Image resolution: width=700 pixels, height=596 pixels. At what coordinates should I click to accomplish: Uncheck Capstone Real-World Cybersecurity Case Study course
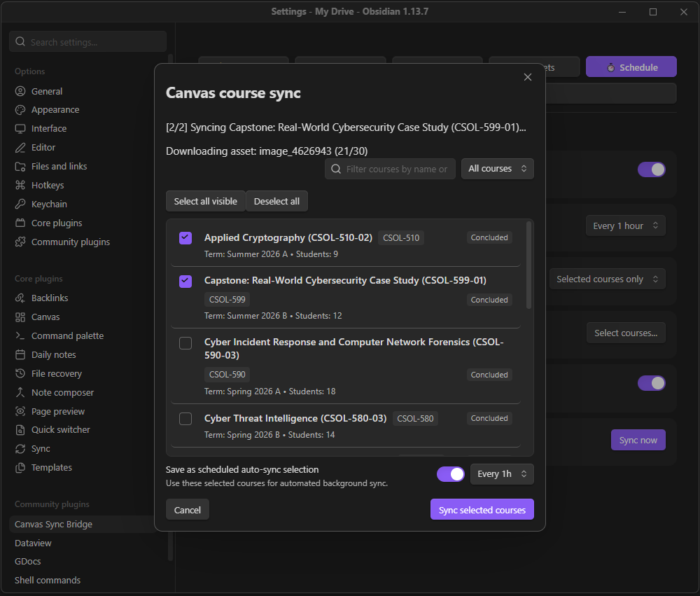(185, 281)
